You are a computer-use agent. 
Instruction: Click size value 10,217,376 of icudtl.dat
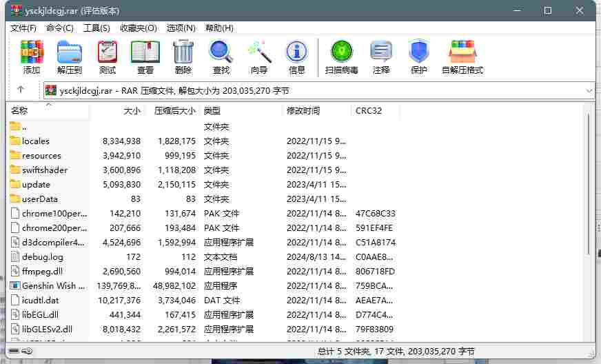119,300
